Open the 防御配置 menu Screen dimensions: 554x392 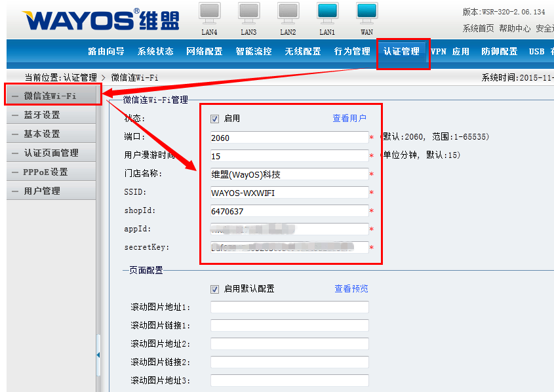499,52
